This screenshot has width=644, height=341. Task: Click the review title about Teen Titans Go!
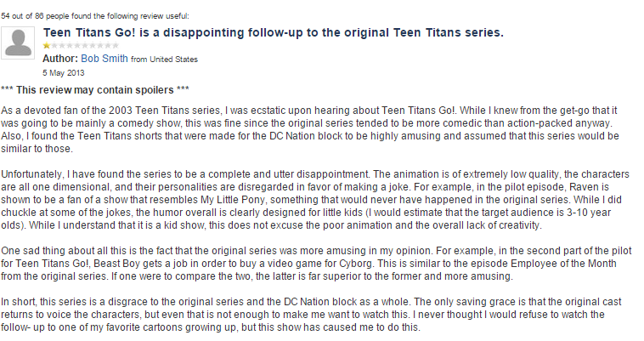tap(273, 32)
